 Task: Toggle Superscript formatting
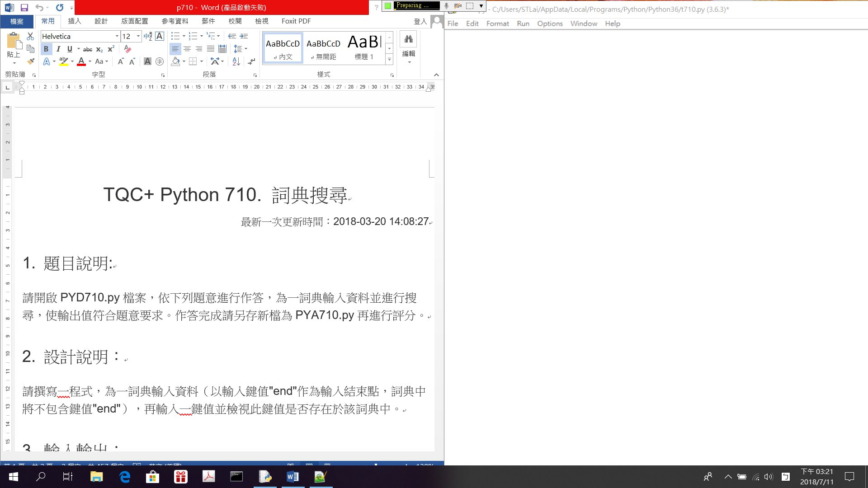point(111,49)
